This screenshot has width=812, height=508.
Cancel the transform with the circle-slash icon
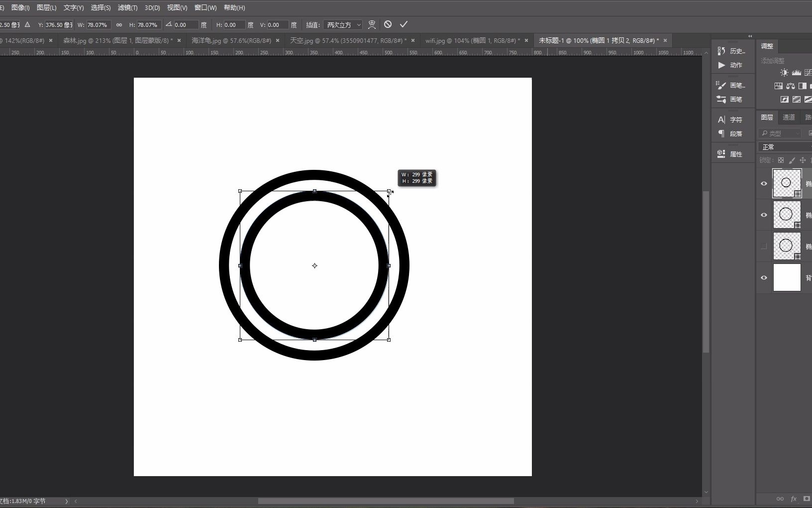point(388,24)
